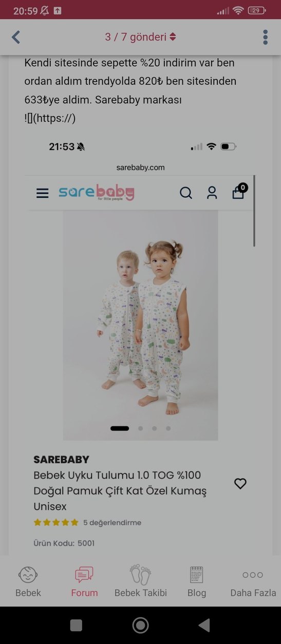The height and width of the screenshot is (644, 281).
Task: Tap the Android home circle button
Action: [x=140, y=625]
